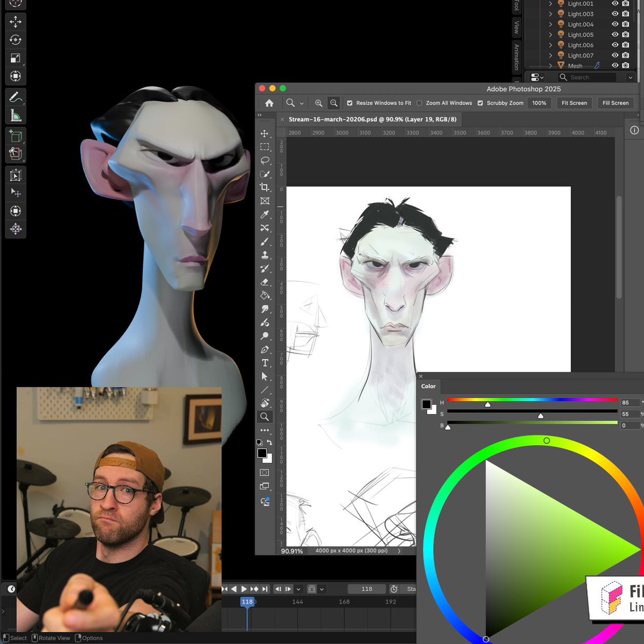Open the Properties info panel icon
Viewport: 644px width, 644px height.
click(x=634, y=130)
